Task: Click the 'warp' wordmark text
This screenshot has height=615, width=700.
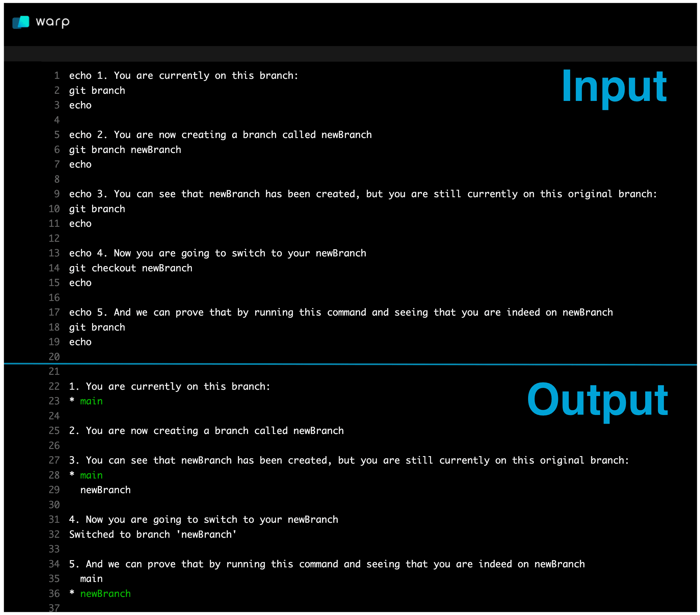Action: pyautogui.click(x=52, y=22)
